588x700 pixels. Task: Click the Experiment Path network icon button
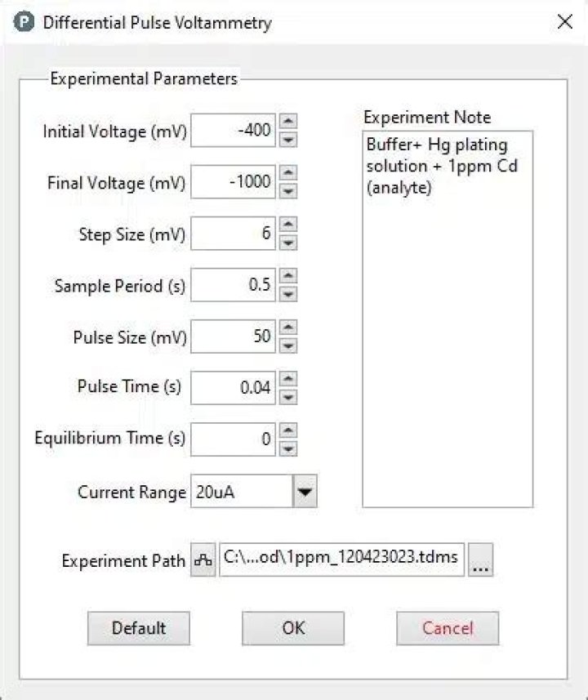coord(203,561)
